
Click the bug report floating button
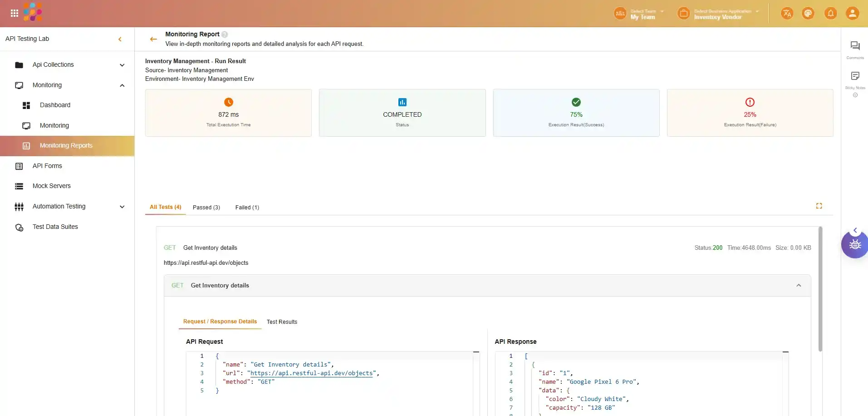click(x=855, y=245)
